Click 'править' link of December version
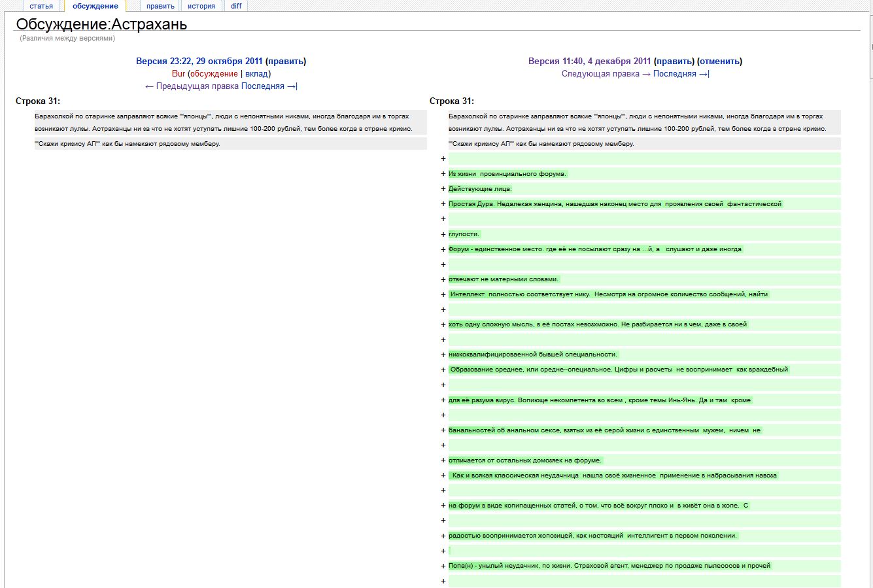This screenshot has height=588, width=873. [x=674, y=61]
